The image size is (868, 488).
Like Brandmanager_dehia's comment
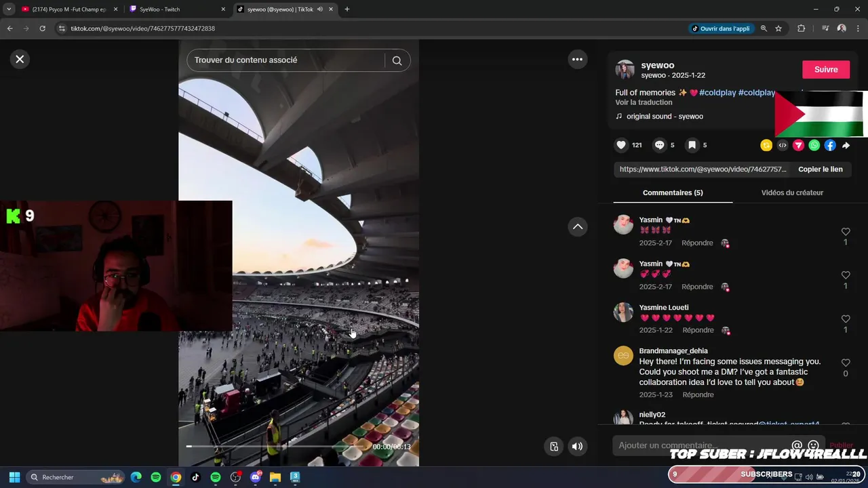[x=846, y=363]
